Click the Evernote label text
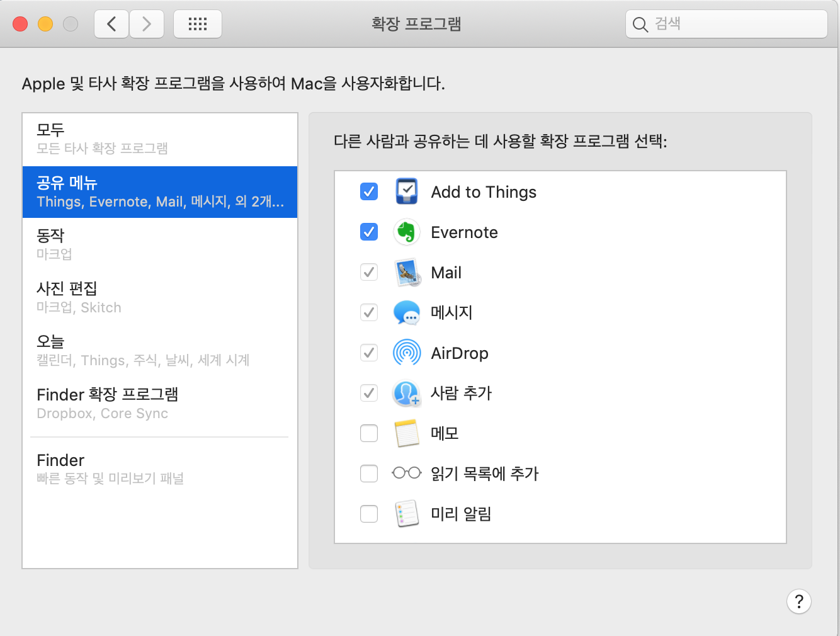 465,232
